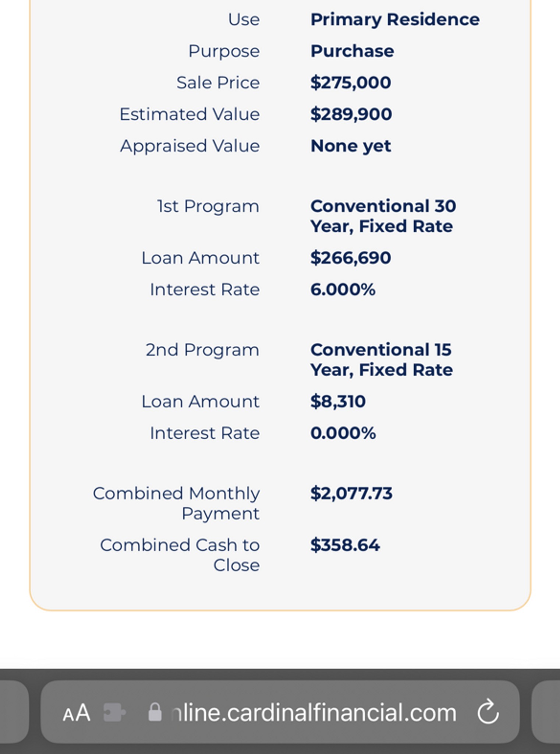Switch to the next tab on right edge
Screen dimensions: 560x754
pyautogui.click(x=546, y=712)
